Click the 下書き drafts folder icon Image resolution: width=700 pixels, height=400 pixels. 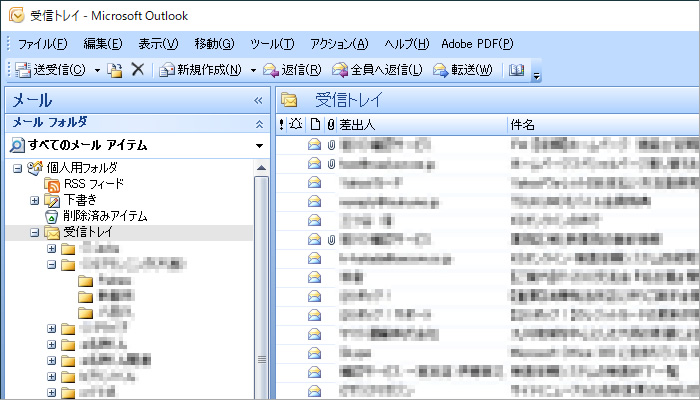52,200
